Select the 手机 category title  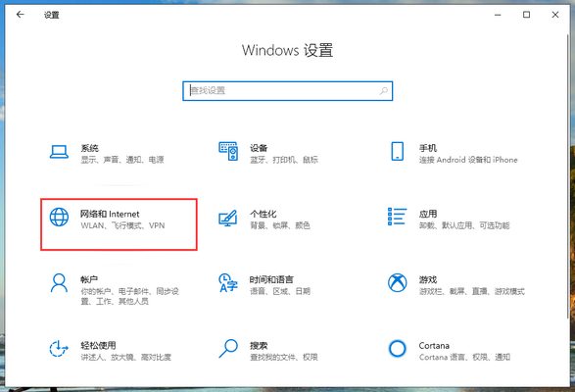[428, 148]
